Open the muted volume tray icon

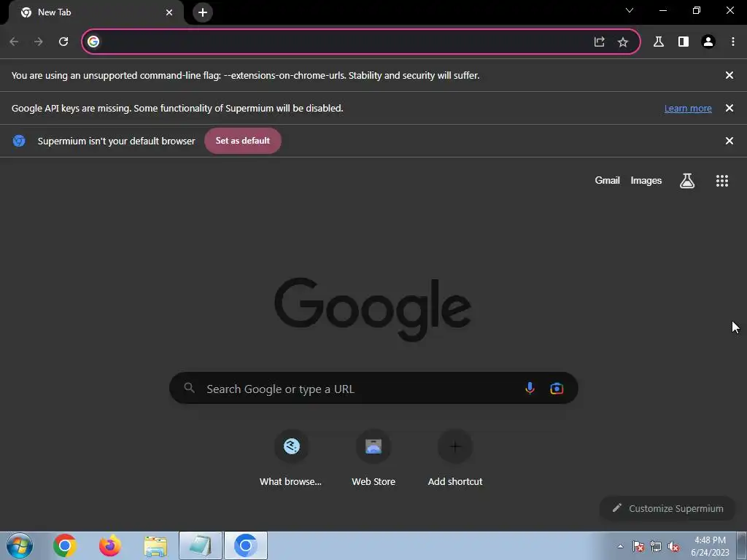click(673, 546)
